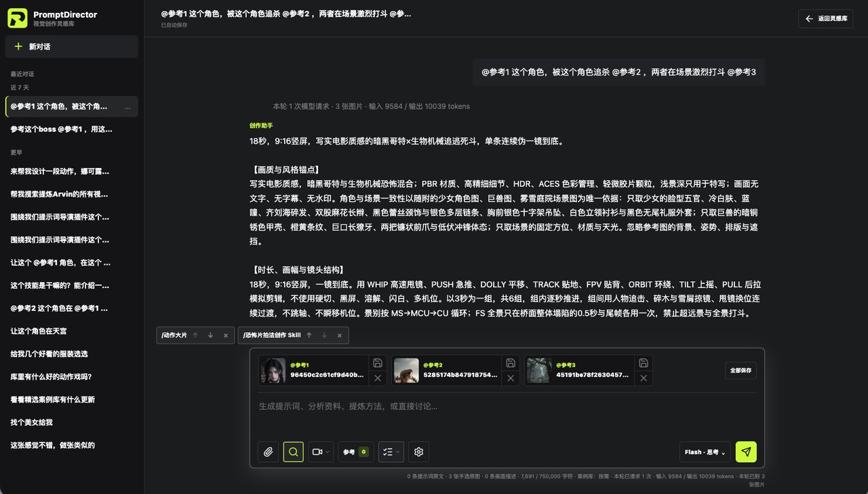This screenshot has width=868, height=494.
Task: Move the 动作大片 skill chip up
Action: pos(195,335)
